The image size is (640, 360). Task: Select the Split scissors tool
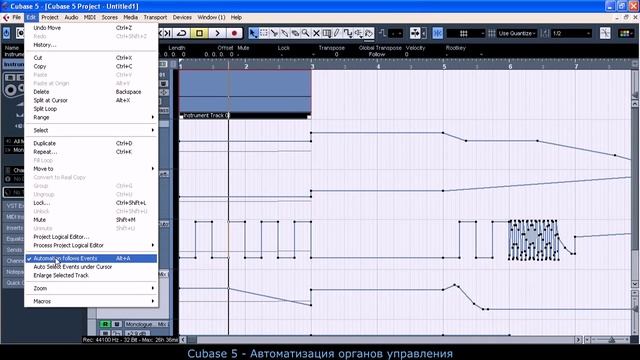[x=274, y=33]
